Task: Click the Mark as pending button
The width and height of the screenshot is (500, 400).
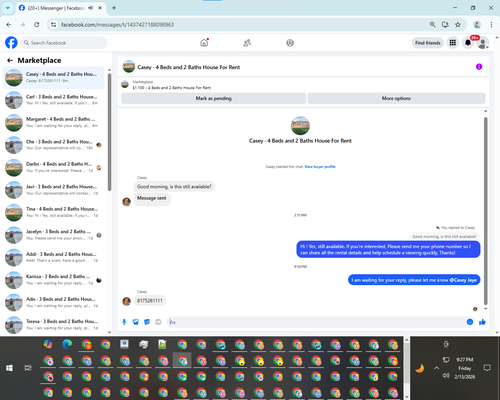Action: coord(213,98)
